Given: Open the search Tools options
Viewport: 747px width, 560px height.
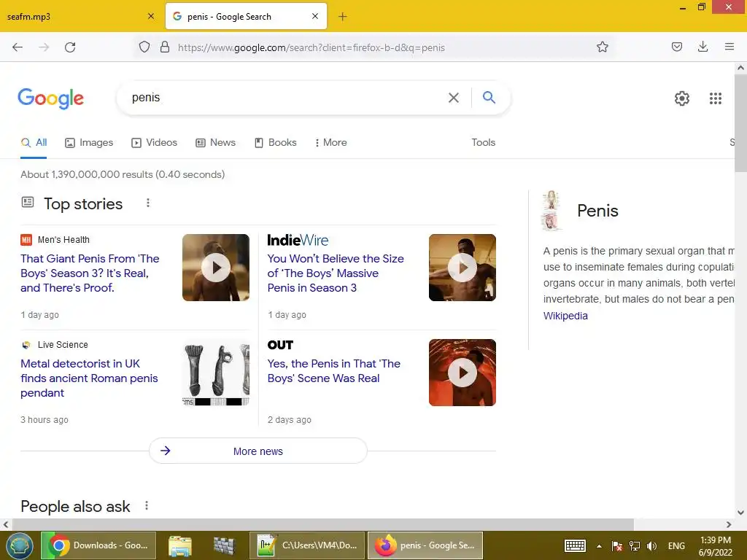Looking at the screenshot, I should 483,142.
